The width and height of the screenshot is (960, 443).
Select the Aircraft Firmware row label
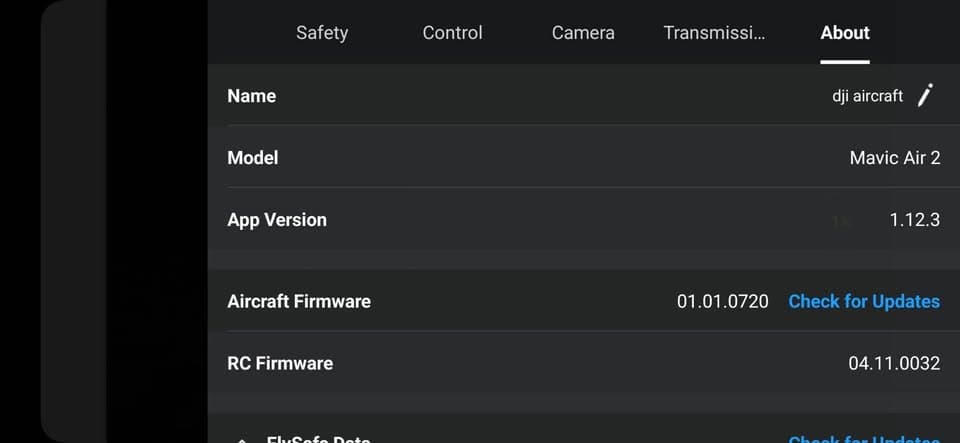[299, 302]
